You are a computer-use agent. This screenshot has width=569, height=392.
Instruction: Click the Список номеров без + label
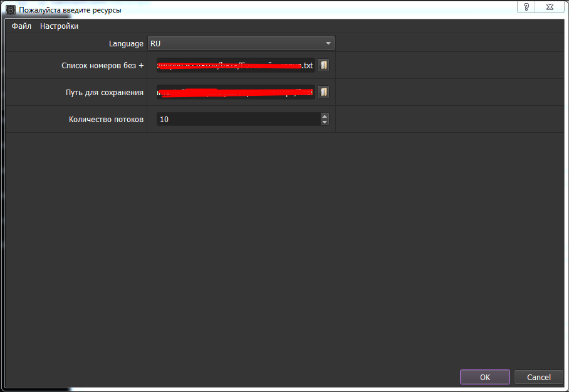click(x=103, y=65)
